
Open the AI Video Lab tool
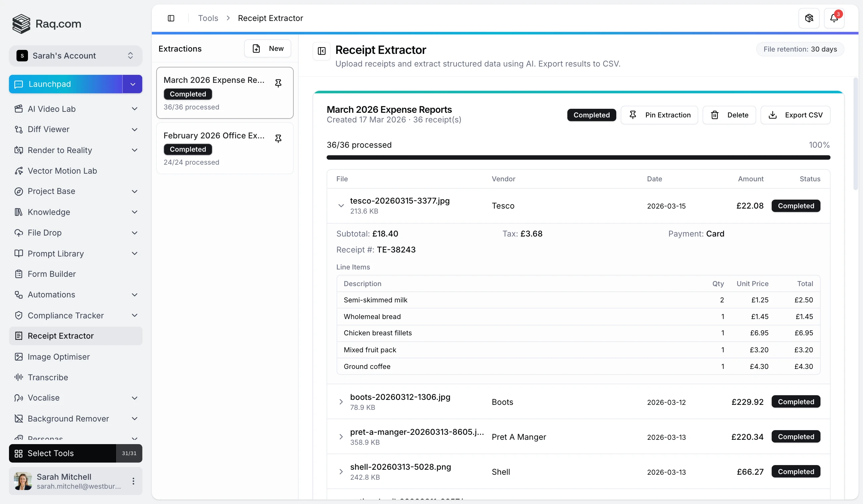click(x=51, y=109)
